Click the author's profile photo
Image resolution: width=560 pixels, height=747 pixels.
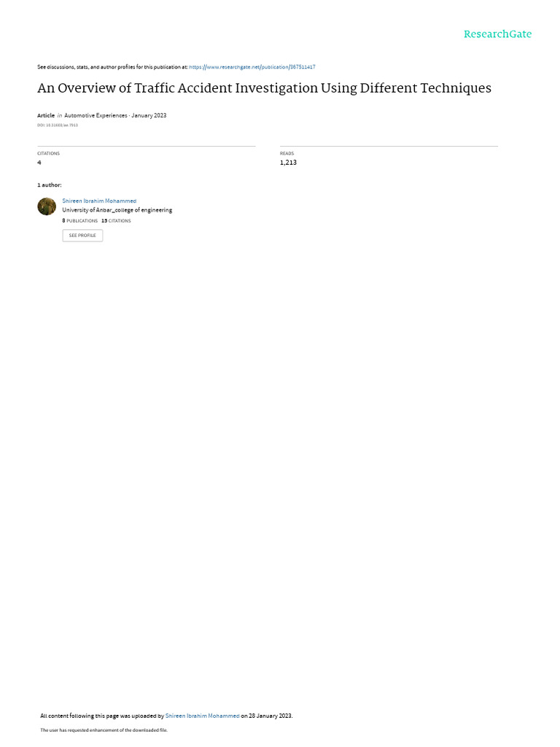[x=47, y=206]
